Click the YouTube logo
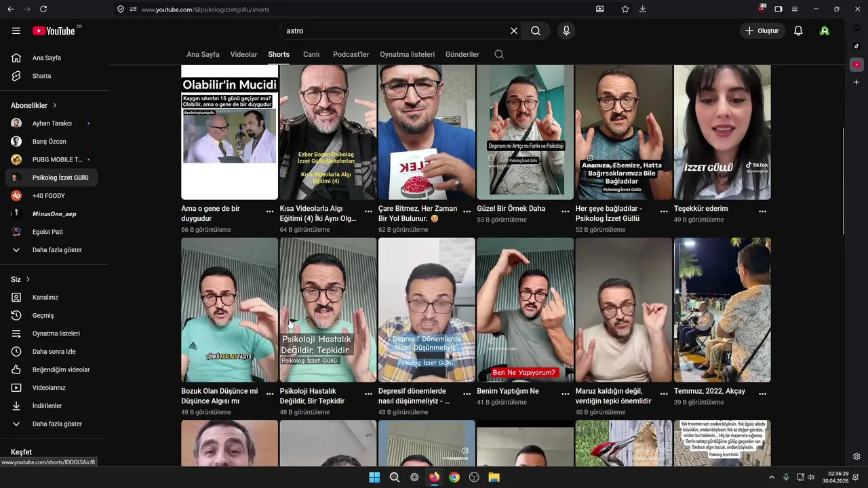 click(54, 30)
